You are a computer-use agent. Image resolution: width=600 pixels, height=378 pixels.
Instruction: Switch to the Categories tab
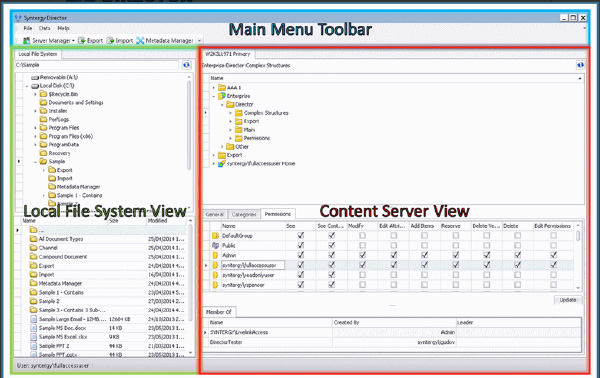tap(244, 214)
